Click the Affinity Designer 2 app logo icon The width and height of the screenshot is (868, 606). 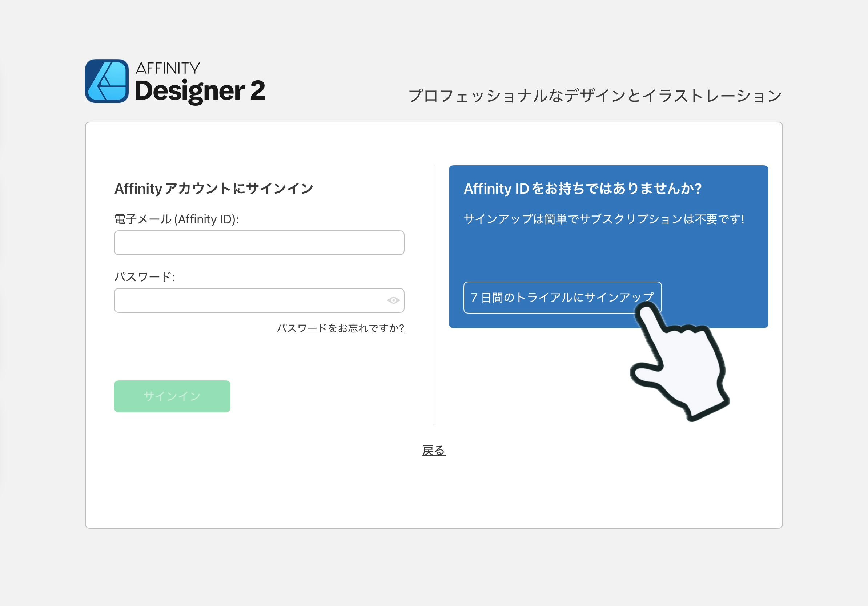click(107, 81)
